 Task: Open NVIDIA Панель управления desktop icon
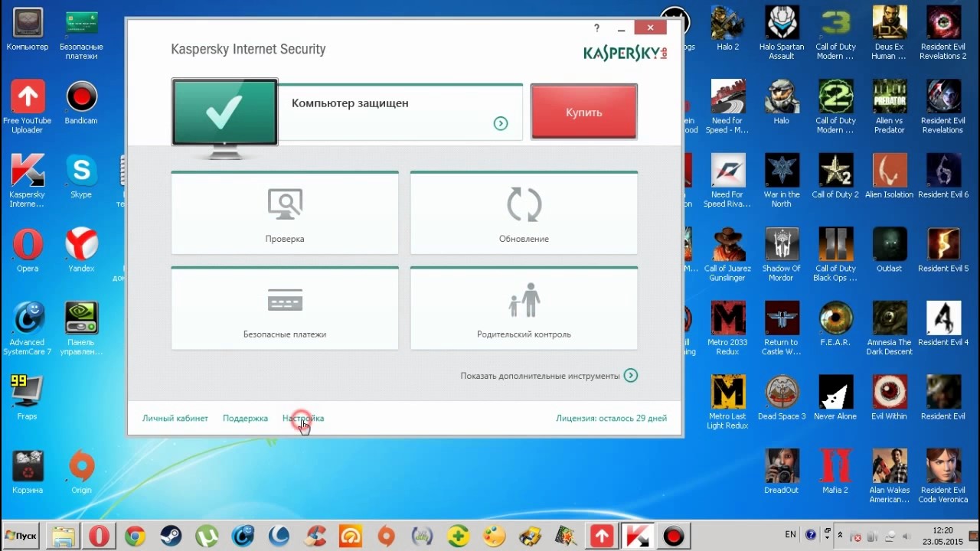pos(81,328)
